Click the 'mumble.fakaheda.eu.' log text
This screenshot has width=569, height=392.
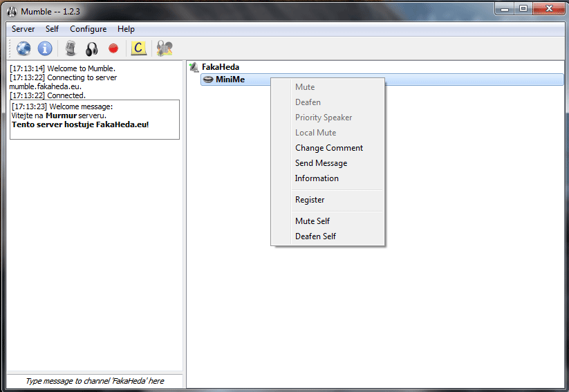(46, 86)
